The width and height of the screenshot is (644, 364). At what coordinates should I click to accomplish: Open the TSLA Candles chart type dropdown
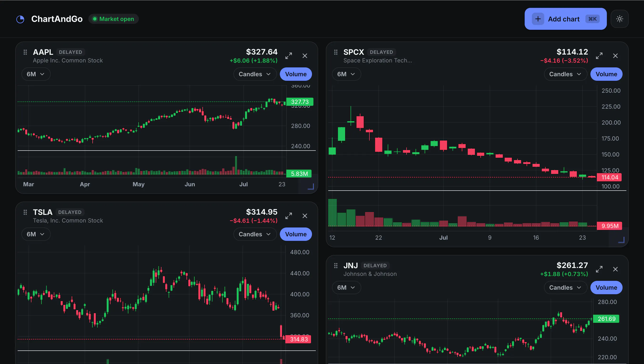pyautogui.click(x=255, y=234)
